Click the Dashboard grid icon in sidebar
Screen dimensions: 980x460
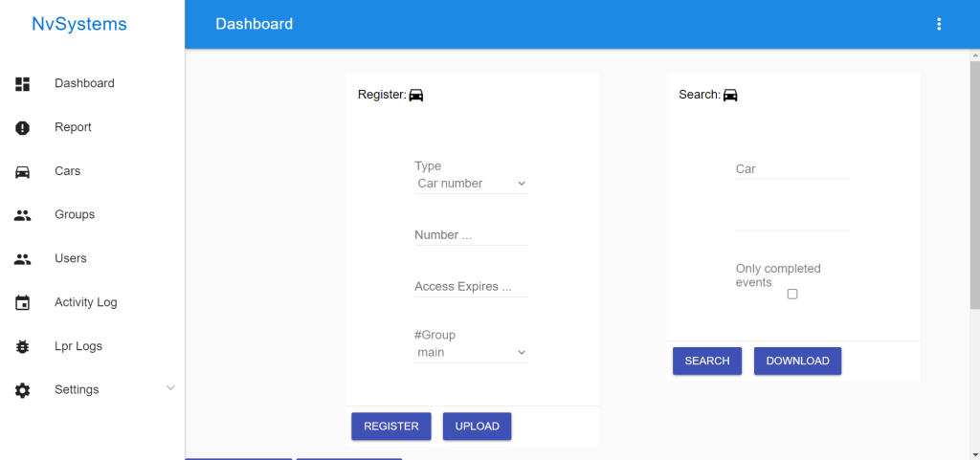pos(23,83)
